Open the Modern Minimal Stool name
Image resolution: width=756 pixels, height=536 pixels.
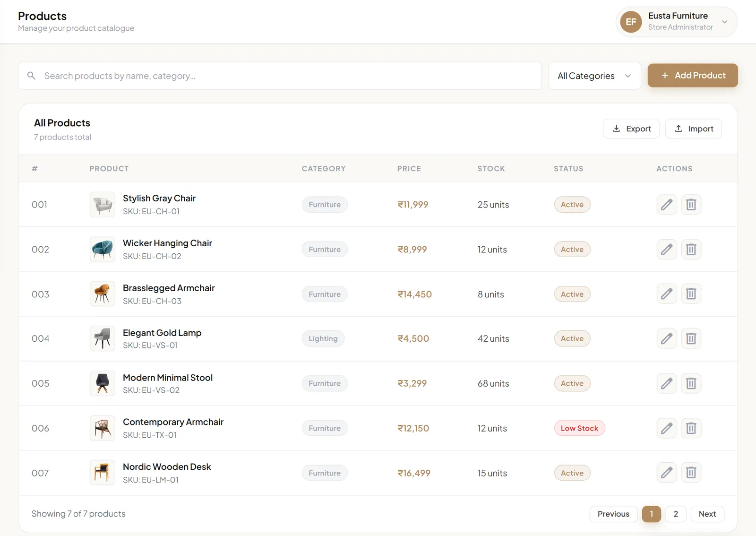coord(168,378)
